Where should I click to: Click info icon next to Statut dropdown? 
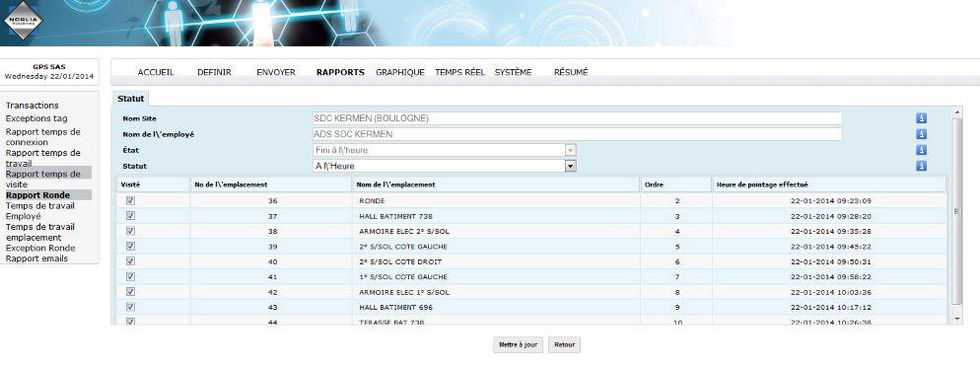(921, 166)
